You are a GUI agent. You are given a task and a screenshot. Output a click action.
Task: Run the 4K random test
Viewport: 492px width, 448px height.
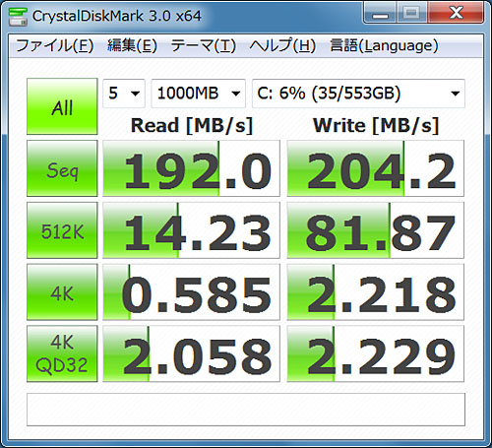tap(62, 291)
